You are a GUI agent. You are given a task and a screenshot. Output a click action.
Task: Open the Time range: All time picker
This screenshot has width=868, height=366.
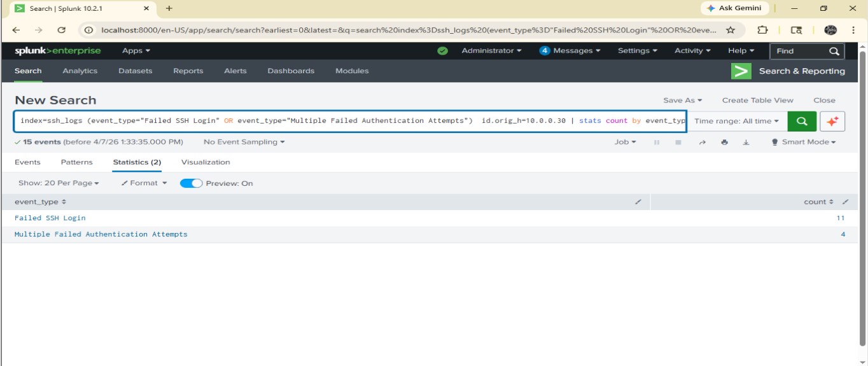[x=736, y=121]
